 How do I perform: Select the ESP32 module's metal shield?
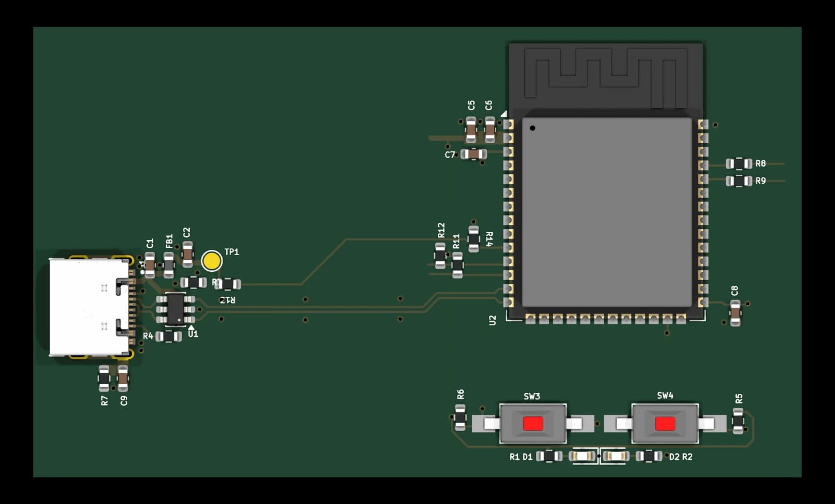tap(606, 212)
